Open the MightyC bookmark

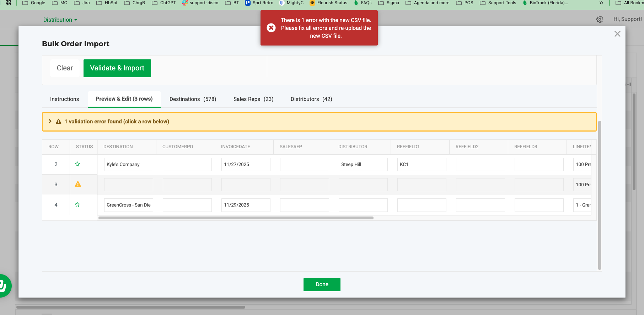[291, 3]
